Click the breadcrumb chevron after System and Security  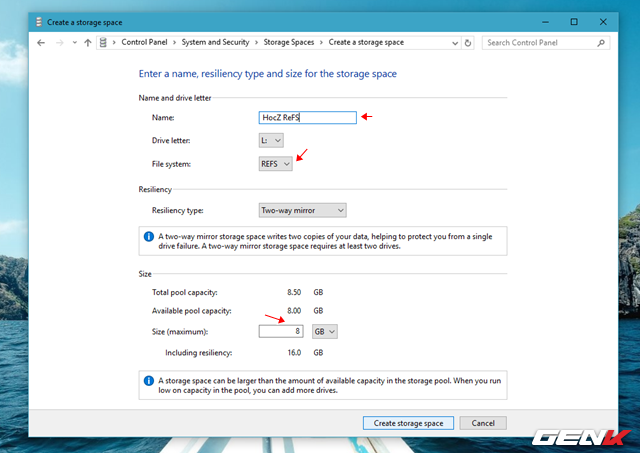click(x=256, y=42)
